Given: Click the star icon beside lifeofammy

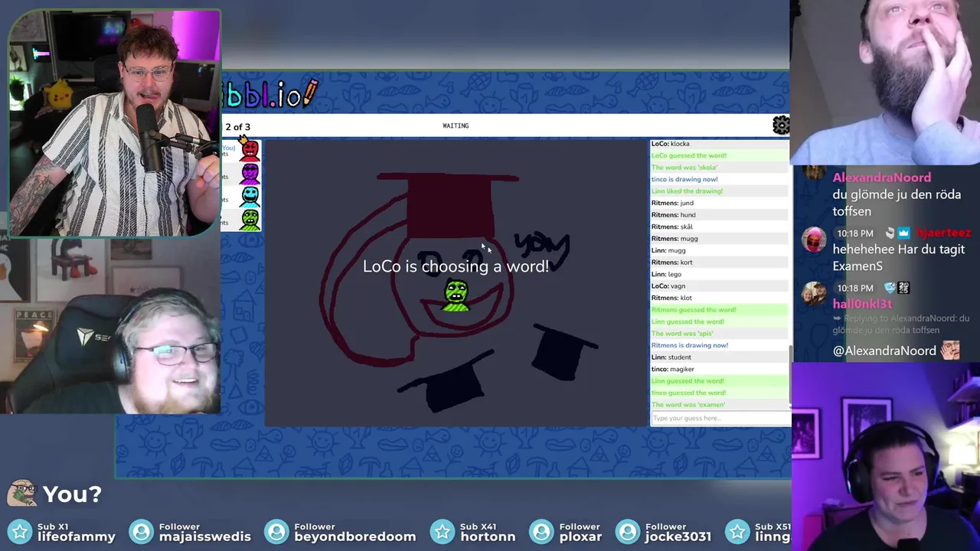Looking at the screenshot, I should tap(20, 531).
